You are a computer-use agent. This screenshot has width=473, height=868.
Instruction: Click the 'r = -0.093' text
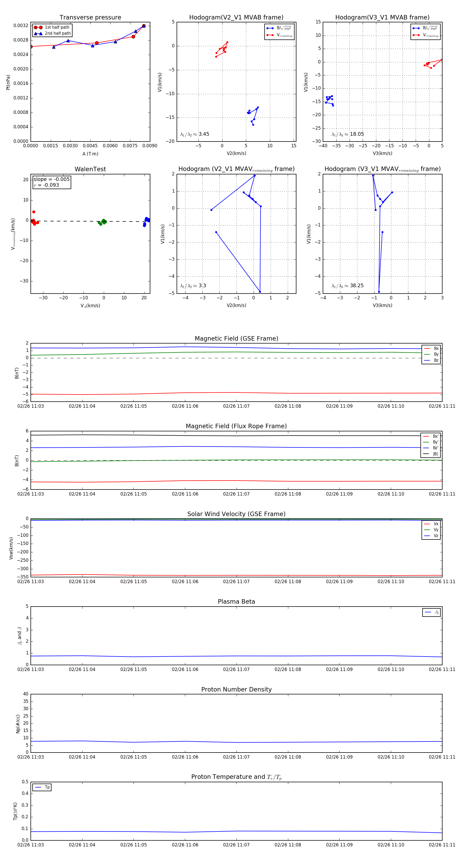pyautogui.click(x=46, y=185)
